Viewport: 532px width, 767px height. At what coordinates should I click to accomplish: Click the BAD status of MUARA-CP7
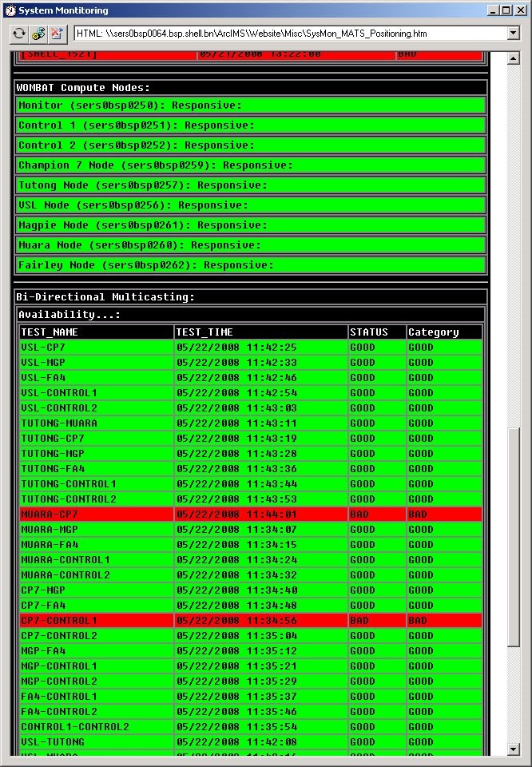pyautogui.click(x=359, y=514)
